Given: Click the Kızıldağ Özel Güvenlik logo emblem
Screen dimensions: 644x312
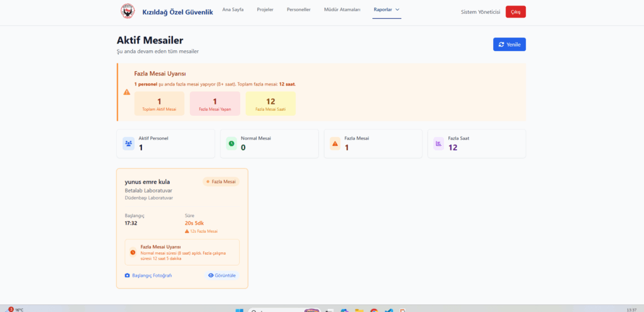Looking at the screenshot, I should click(128, 11).
